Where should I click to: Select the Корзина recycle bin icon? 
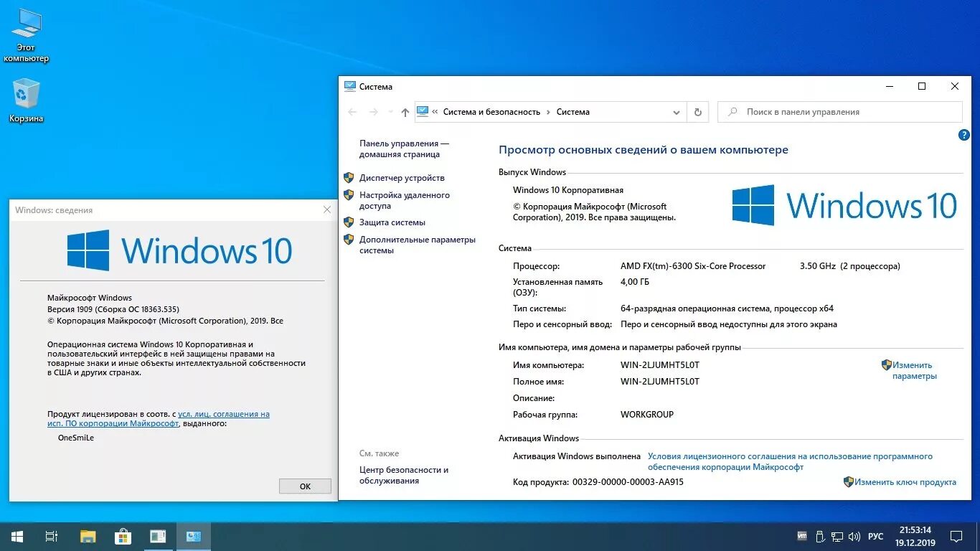pyautogui.click(x=26, y=100)
